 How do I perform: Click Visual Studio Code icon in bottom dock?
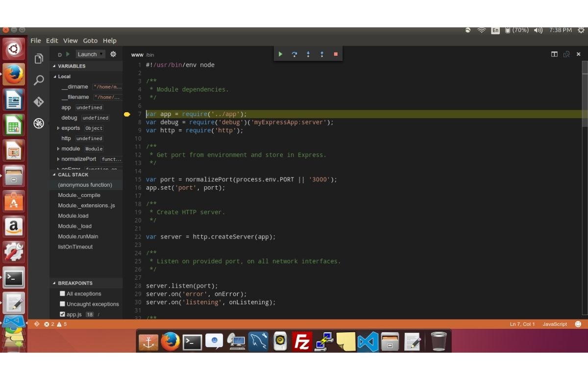(x=367, y=342)
